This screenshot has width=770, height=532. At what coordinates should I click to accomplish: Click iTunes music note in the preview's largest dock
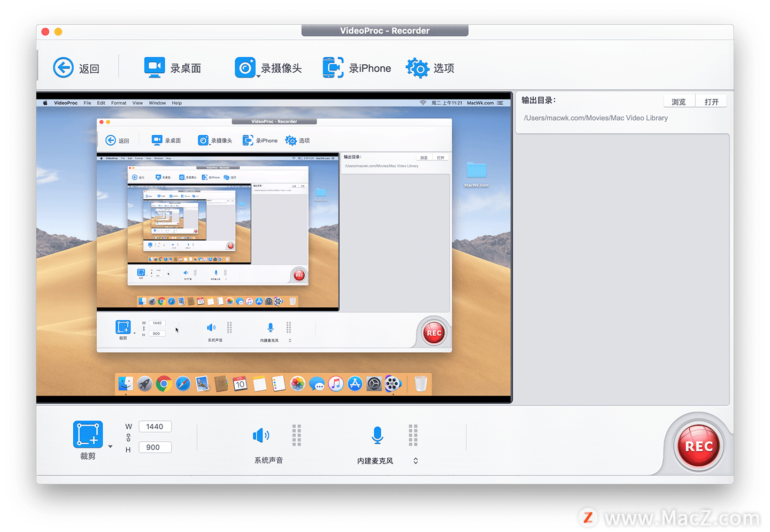pyautogui.click(x=336, y=383)
